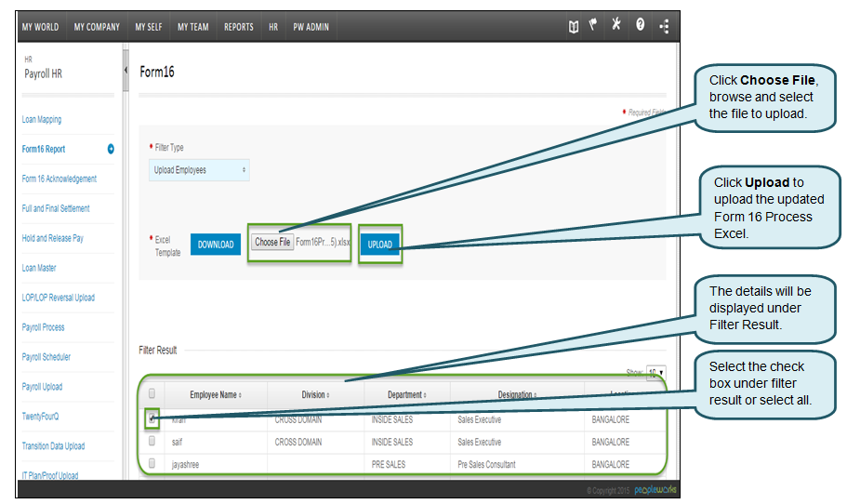Uncheck the checkbox for kiran row
Image resolution: width=847 pixels, height=504 pixels.
coord(152,418)
